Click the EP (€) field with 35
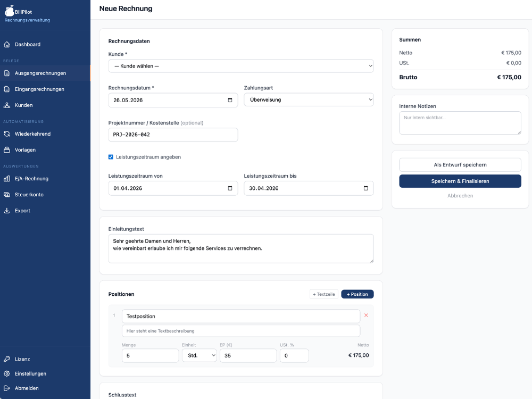Screen dimensions: 532x399 [x=248, y=355]
